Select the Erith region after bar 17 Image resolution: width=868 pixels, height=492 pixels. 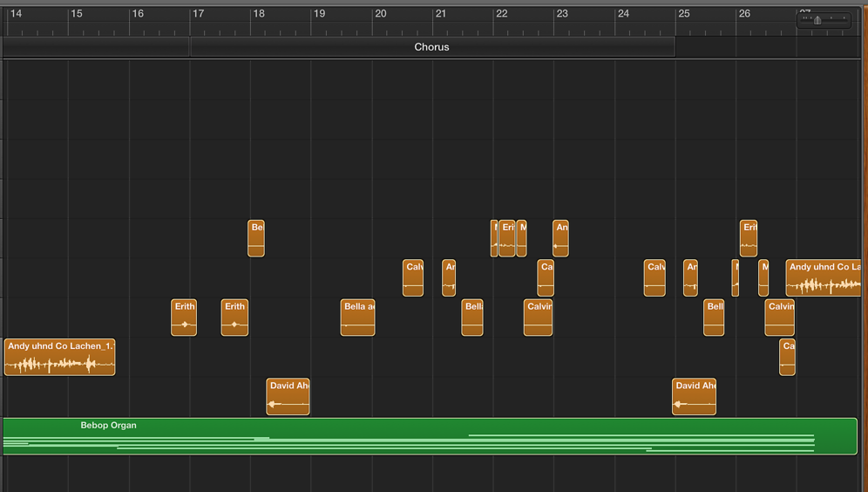234,318
